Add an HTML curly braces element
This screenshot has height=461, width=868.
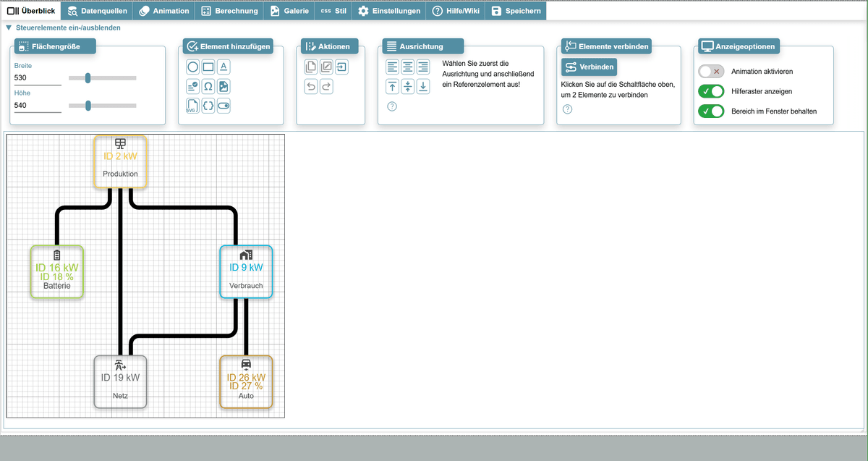coord(208,106)
